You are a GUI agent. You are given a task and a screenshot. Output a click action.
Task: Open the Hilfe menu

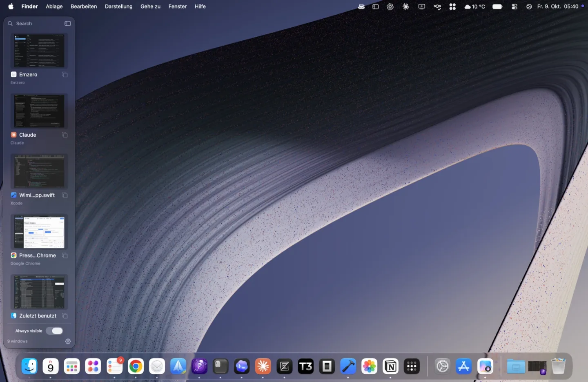(x=200, y=7)
